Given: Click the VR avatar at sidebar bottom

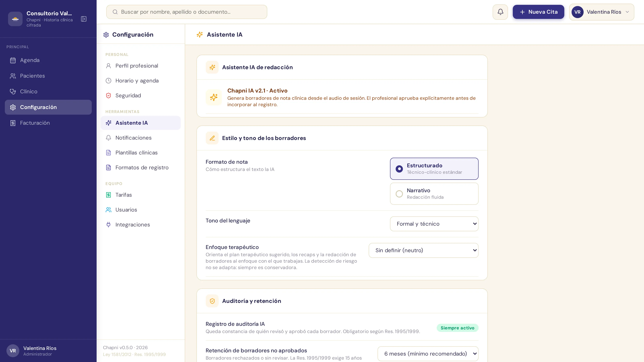Looking at the screenshot, I should pyautogui.click(x=13, y=351).
